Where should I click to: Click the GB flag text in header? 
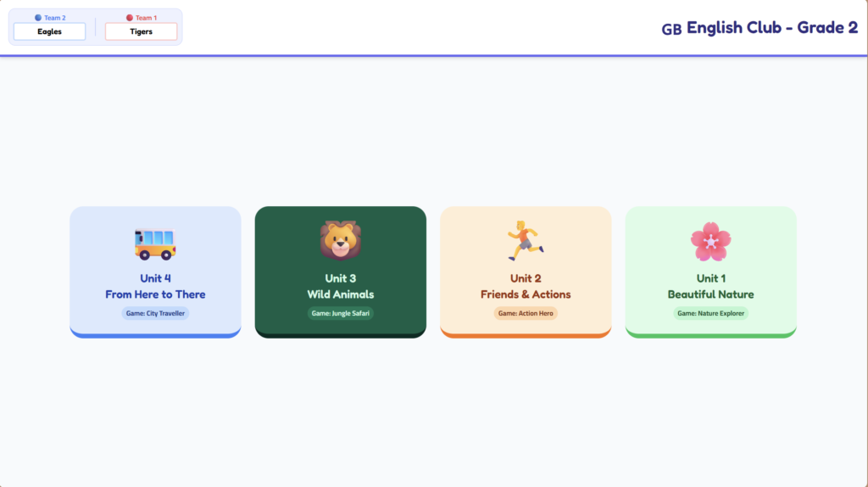[x=671, y=29]
